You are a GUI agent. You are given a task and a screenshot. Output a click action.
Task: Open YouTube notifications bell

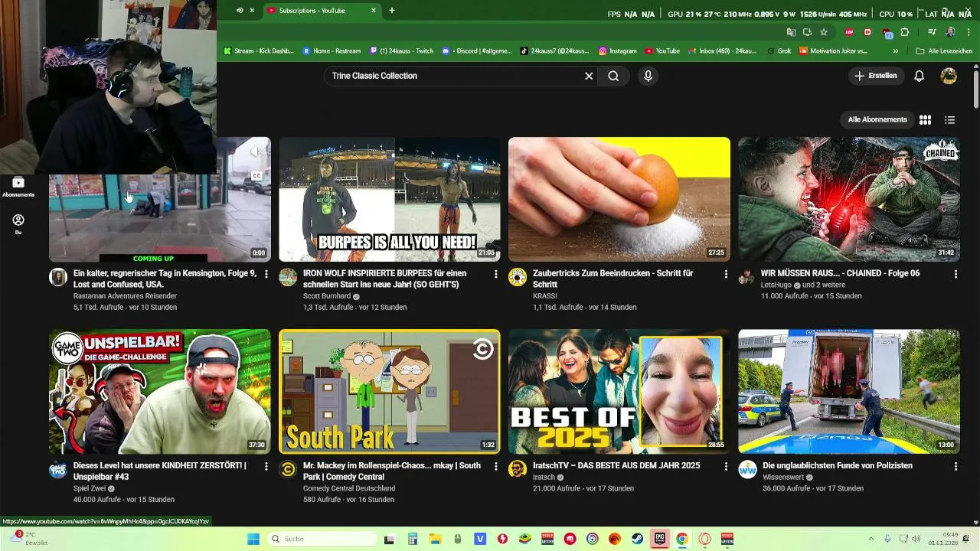(x=920, y=76)
